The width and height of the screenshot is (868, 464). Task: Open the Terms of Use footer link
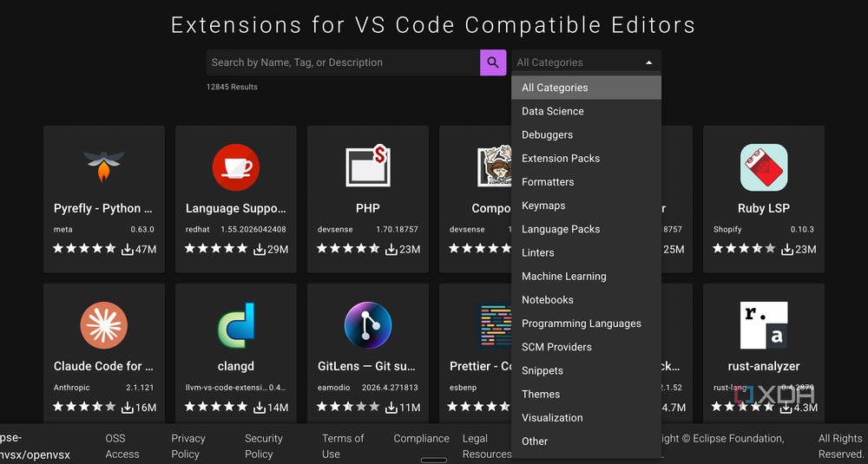point(343,447)
